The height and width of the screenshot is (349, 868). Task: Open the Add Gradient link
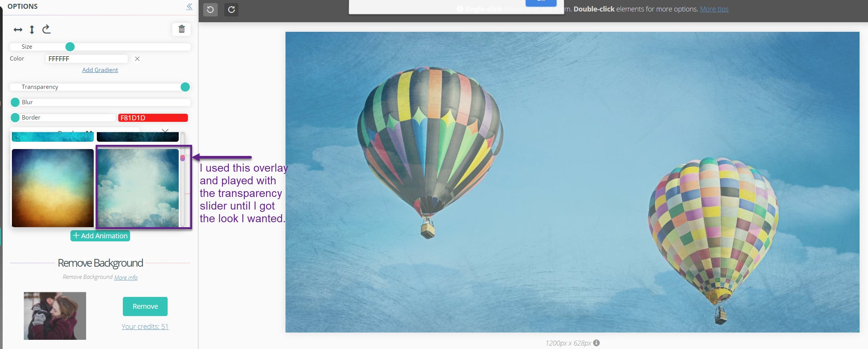pyautogui.click(x=100, y=70)
